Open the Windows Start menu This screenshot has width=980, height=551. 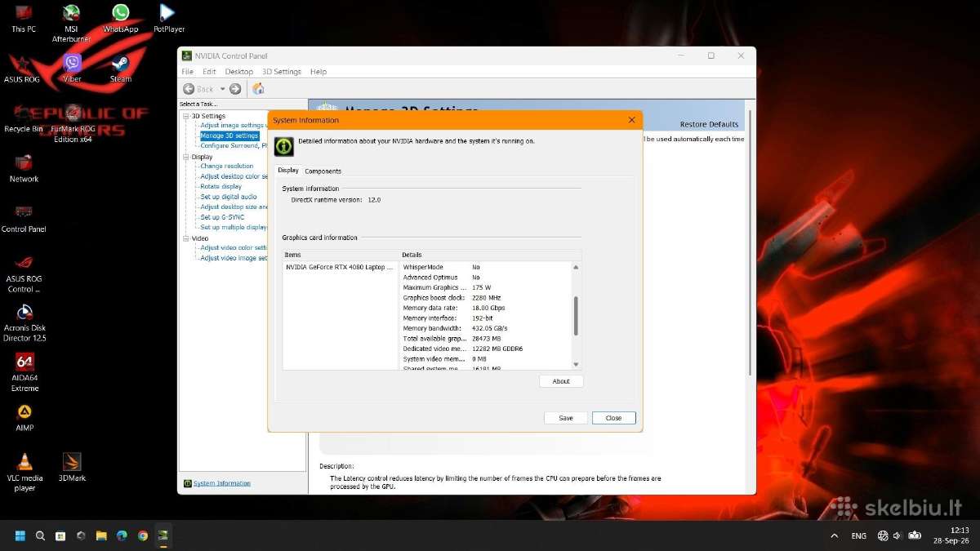(20, 536)
